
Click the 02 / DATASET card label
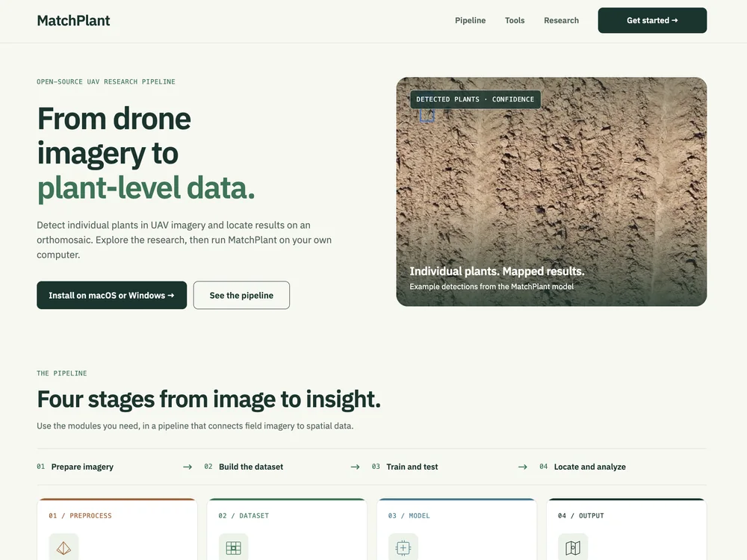point(244,516)
